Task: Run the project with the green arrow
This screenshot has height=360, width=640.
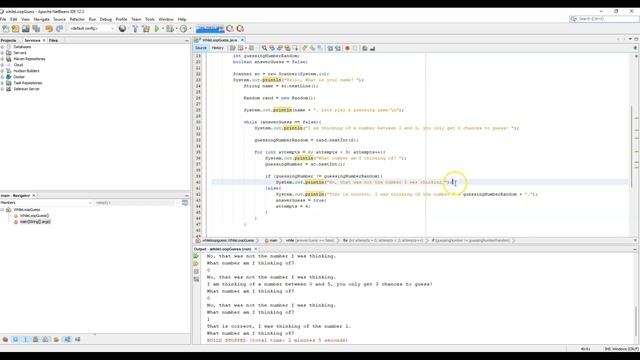Action: pyautogui.click(x=157, y=29)
